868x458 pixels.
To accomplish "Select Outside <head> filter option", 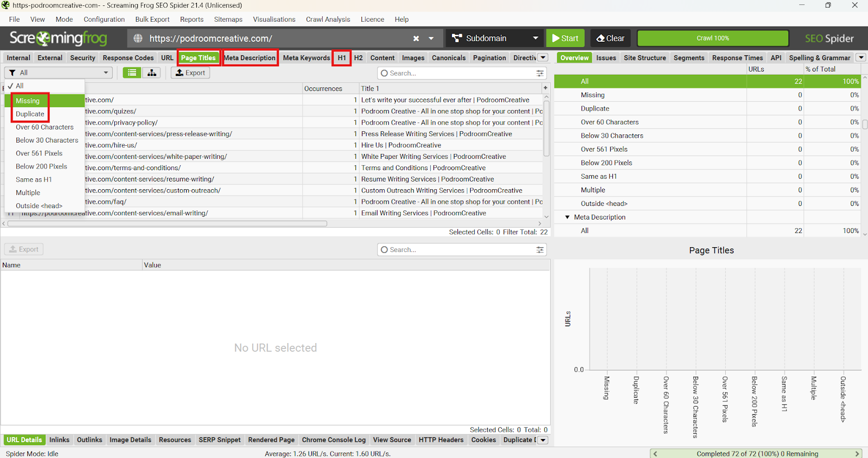I will point(45,206).
